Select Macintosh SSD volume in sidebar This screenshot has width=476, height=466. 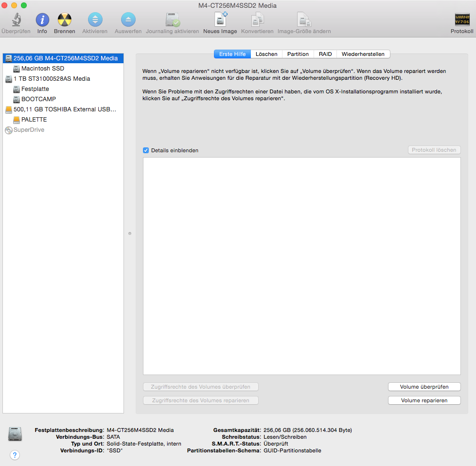tap(42, 69)
